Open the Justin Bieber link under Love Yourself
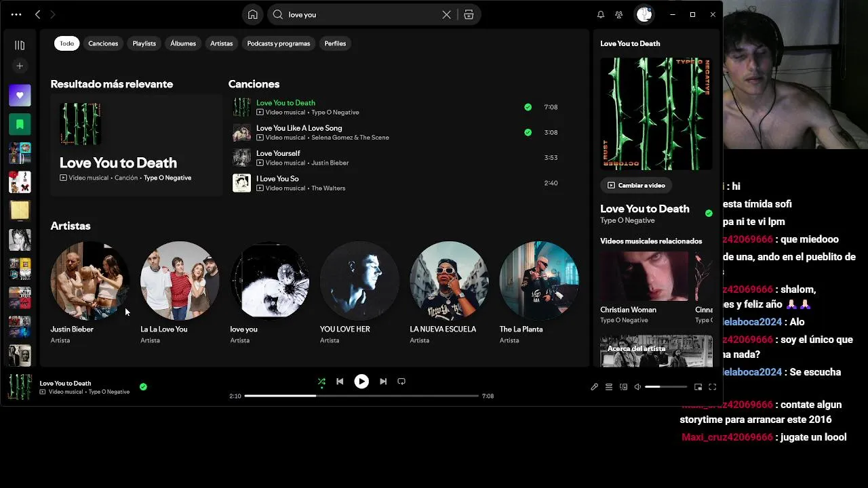This screenshot has width=868, height=488. coord(330,163)
